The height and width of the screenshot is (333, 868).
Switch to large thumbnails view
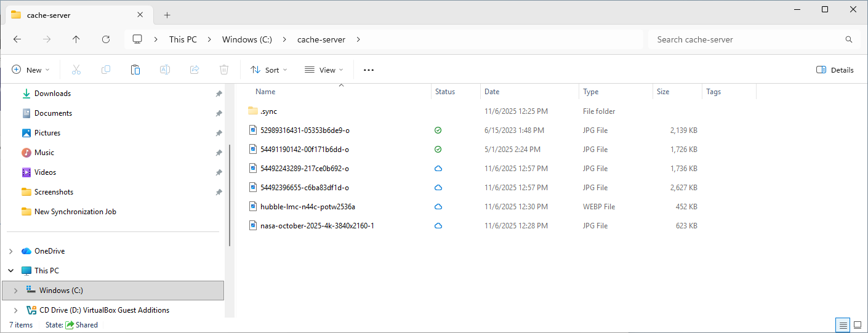click(x=858, y=325)
